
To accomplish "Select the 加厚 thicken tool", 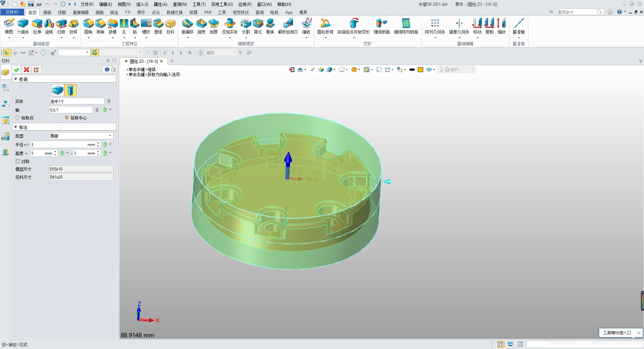I will click(213, 26).
